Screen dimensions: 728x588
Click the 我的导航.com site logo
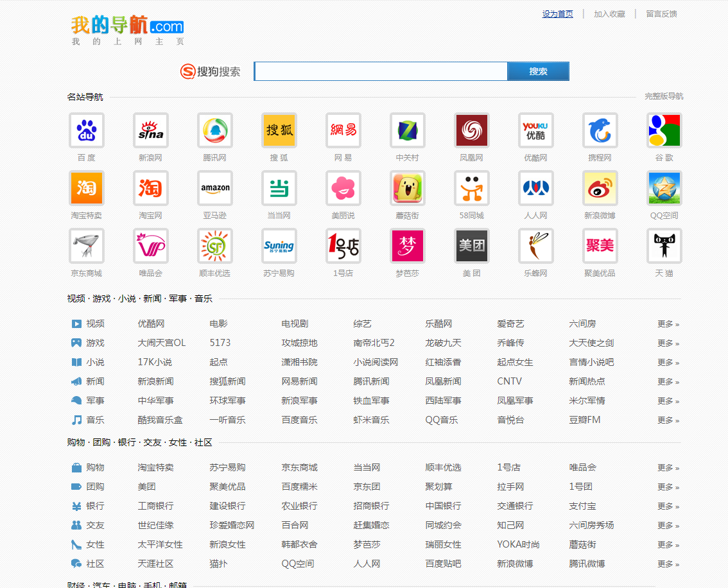coord(128,30)
